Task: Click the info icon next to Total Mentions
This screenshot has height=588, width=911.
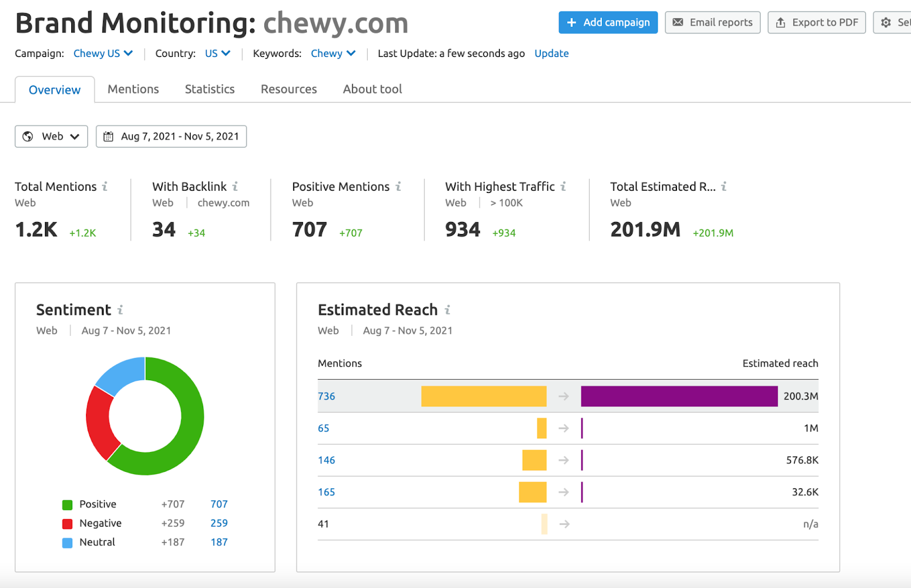Action: [x=105, y=186]
